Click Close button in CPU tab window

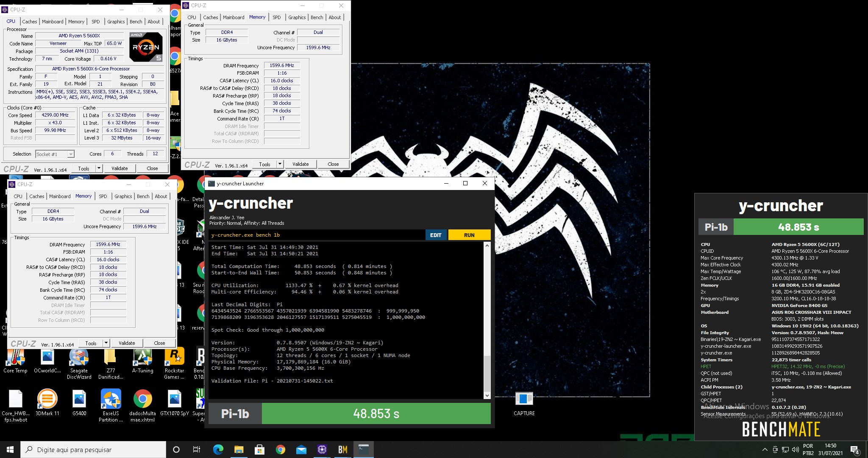[x=152, y=168]
